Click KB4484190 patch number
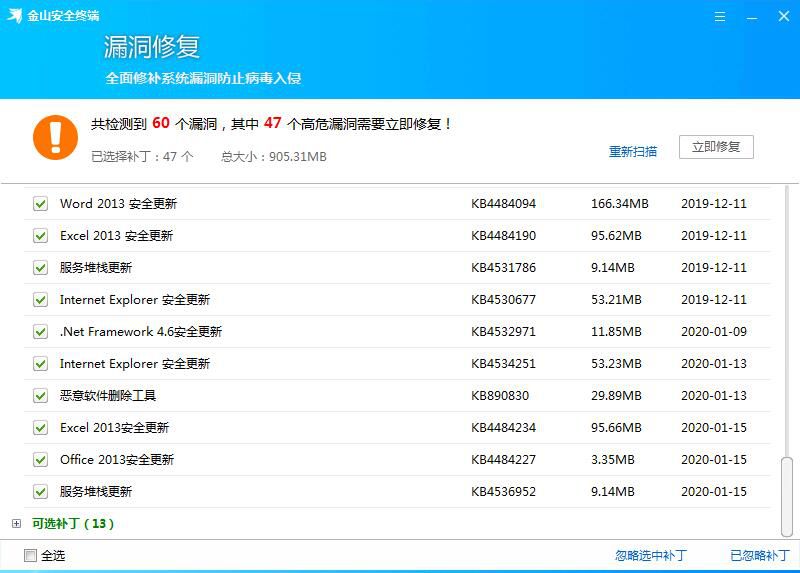The height and width of the screenshot is (573, 800). point(504,236)
